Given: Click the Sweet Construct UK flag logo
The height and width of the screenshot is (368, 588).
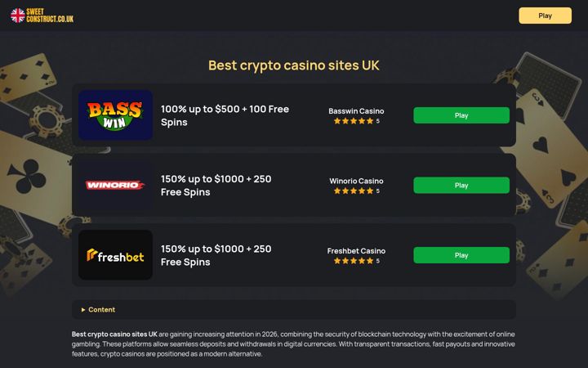Looking at the screenshot, I should [42, 16].
